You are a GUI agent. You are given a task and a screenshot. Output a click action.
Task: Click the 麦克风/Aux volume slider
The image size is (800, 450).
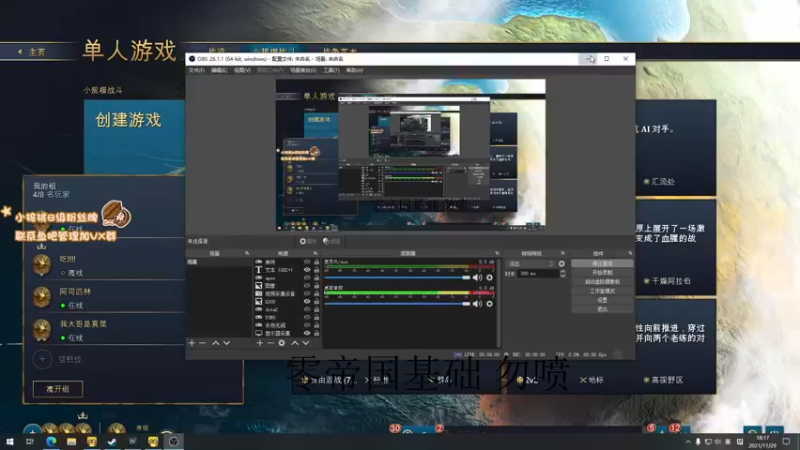[x=397, y=278]
